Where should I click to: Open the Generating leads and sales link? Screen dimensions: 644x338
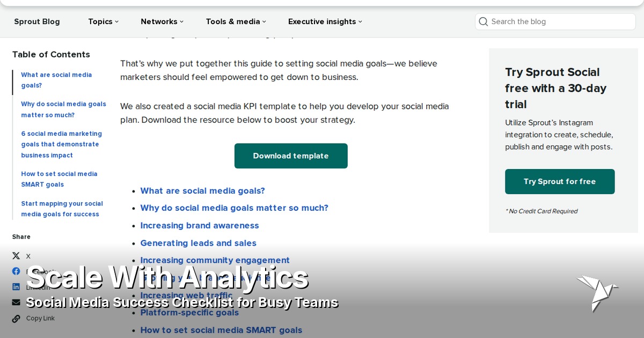coord(199,243)
